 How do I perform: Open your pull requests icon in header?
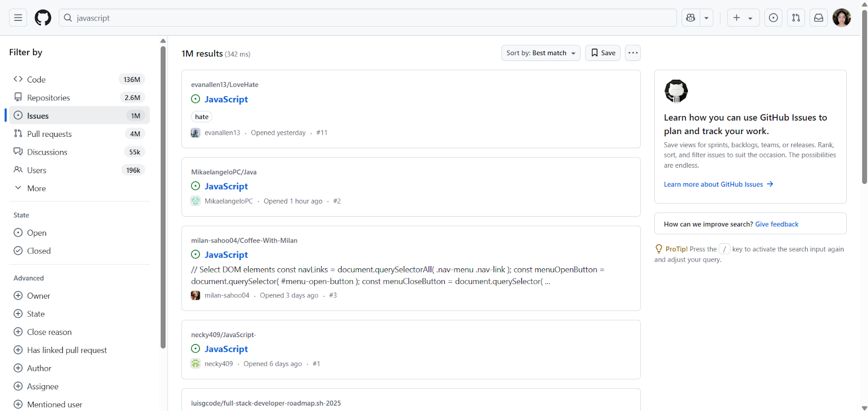pos(796,18)
